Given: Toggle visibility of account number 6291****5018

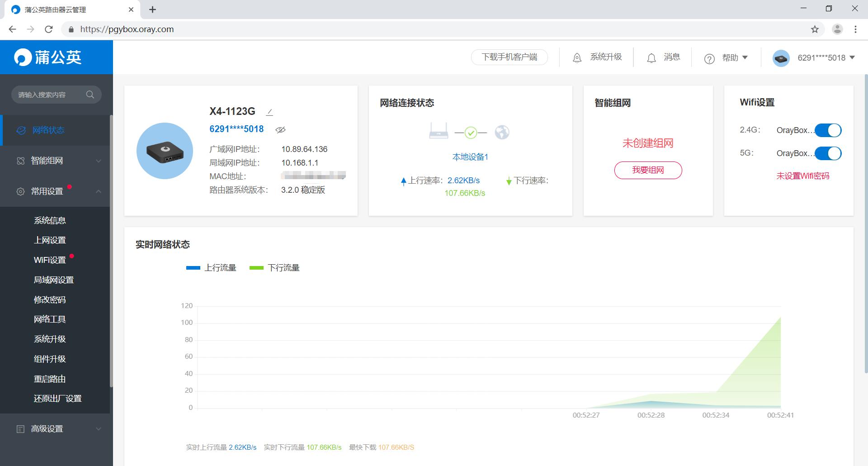Looking at the screenshot, I should 280,130.
